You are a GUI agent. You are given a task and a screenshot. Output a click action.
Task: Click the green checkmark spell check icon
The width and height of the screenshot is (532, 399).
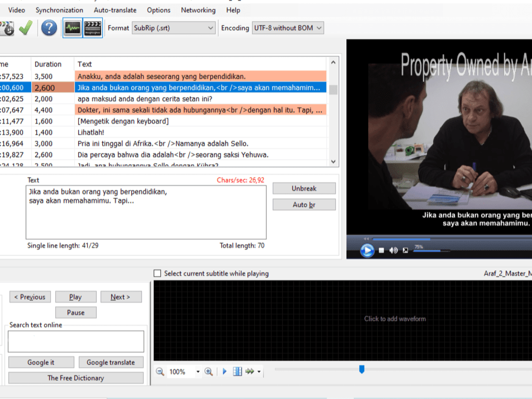pos(26,28)
